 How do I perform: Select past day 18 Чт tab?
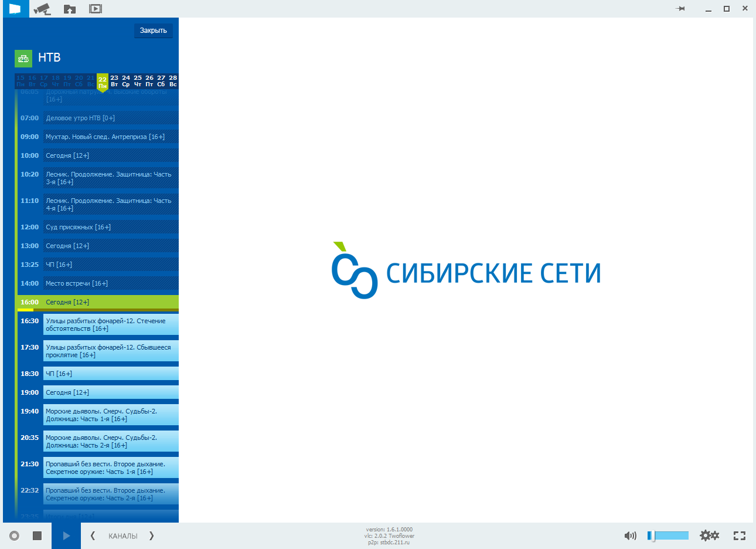(x=56, y=81)
